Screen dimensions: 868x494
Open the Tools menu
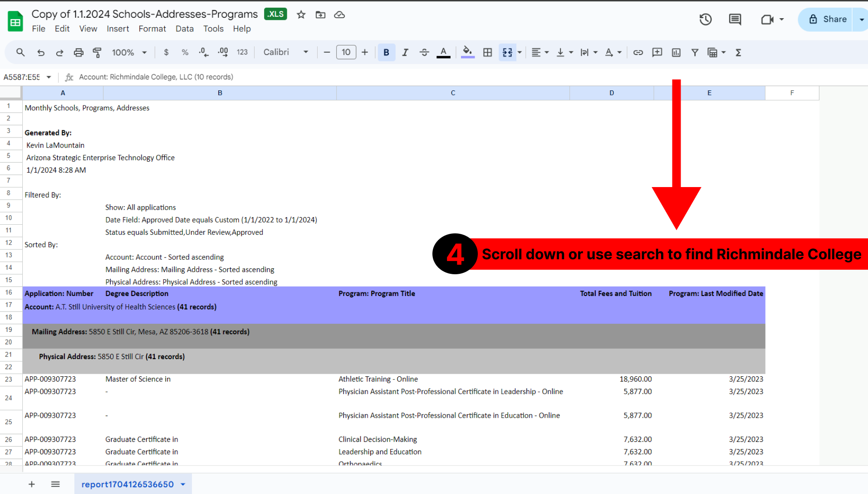[x=213, y=29]
